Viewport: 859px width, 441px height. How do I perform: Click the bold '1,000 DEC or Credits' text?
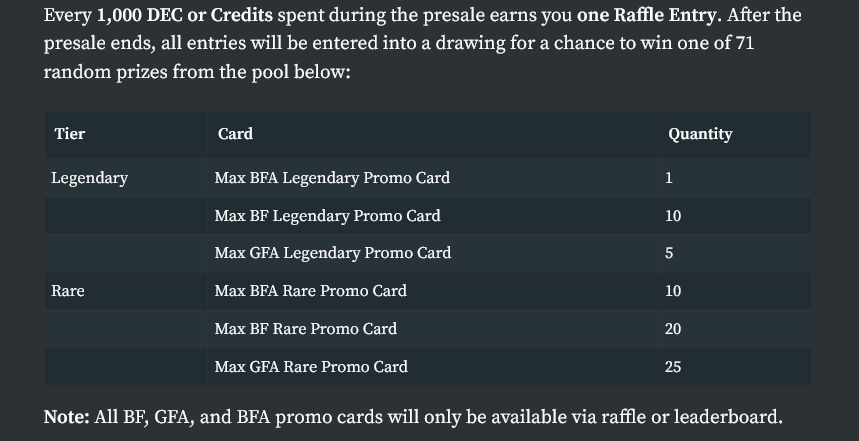point(185,15)
